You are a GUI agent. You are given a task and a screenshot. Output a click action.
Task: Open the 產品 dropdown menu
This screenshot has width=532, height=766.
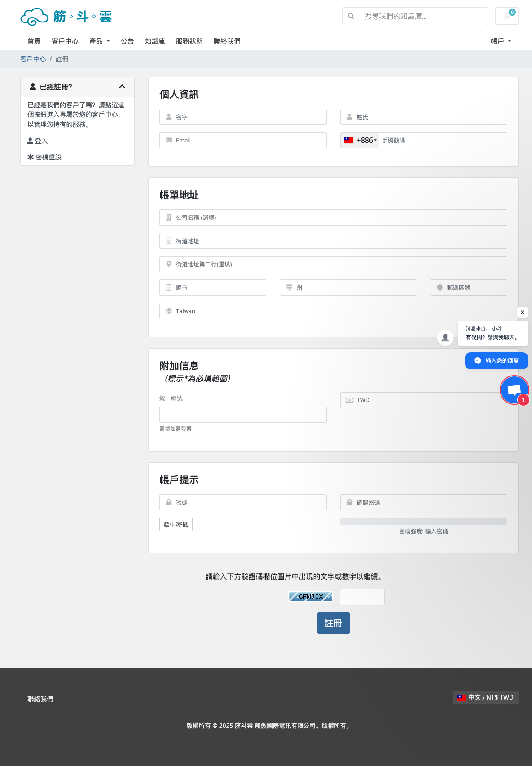tap(99, 41)
